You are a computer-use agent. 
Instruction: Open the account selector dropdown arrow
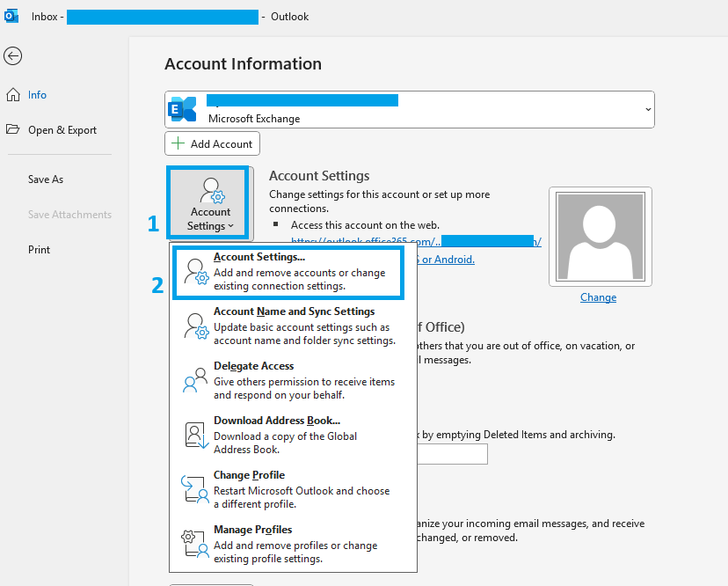tap(648, 110)
